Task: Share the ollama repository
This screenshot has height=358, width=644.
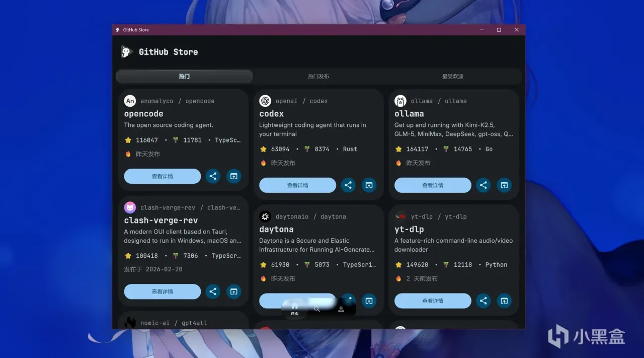Action: pos(484,185)
